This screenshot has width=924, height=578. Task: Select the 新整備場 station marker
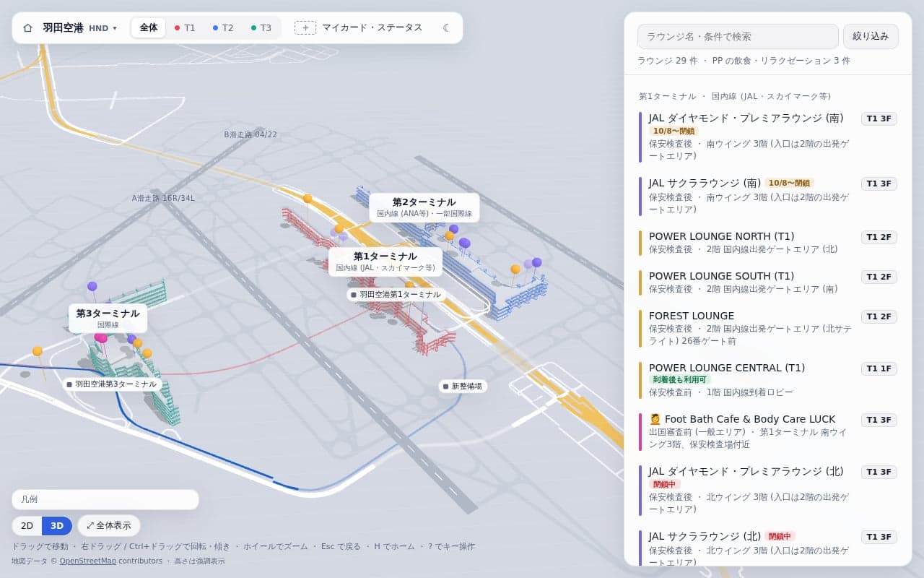pos(463,387)
